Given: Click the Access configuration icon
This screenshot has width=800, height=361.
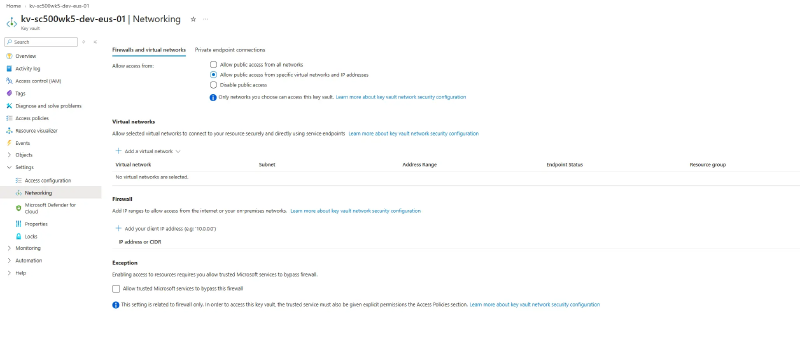Looking at the screenshot, I should pos(19,180).
